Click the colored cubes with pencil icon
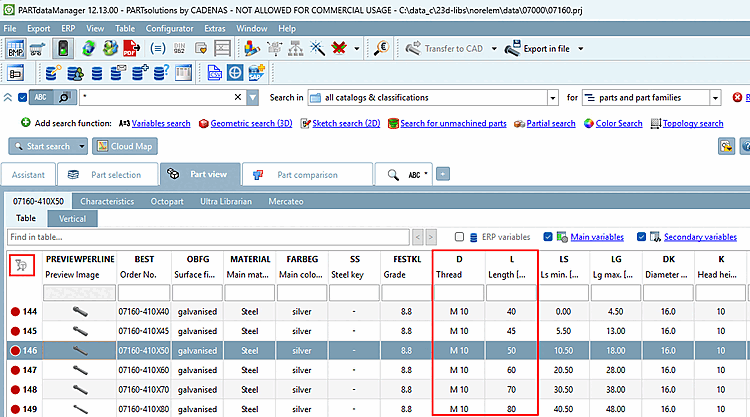The height and width of the screenshot is (417, 750). pyautogui.click(x=252, y=48)
